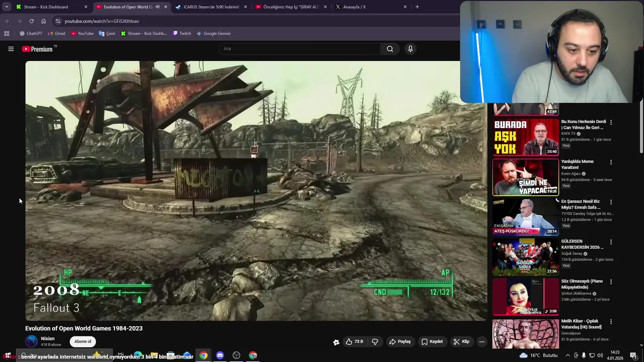
Task: Click the sparkle icon beside the like button
Action: click(x=336, y=342)
